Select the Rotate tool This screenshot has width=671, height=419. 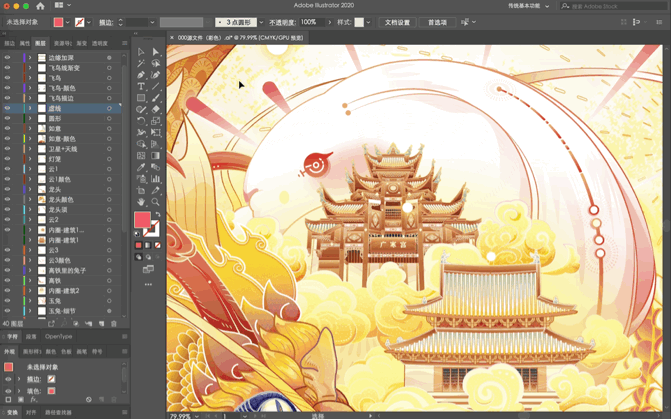[141, 121]
